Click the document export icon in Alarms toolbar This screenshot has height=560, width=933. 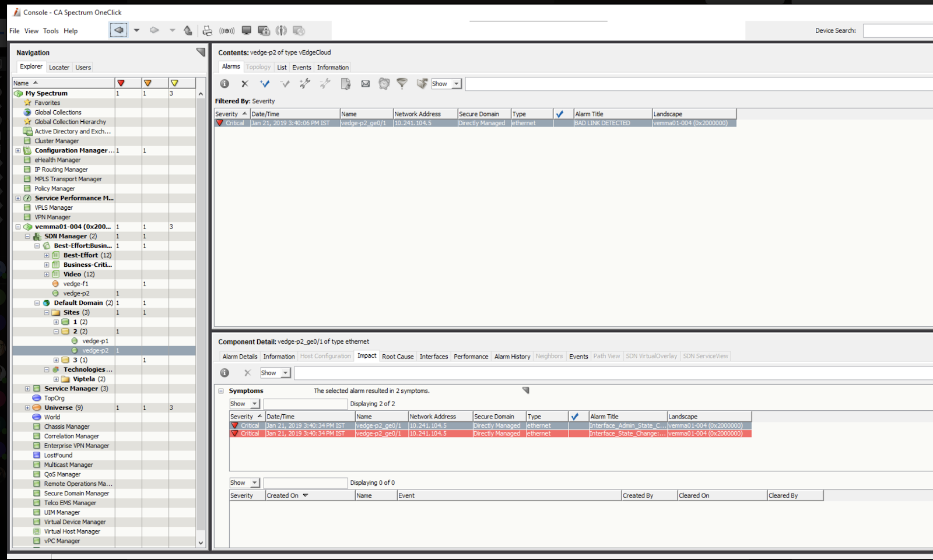(345, 84)
